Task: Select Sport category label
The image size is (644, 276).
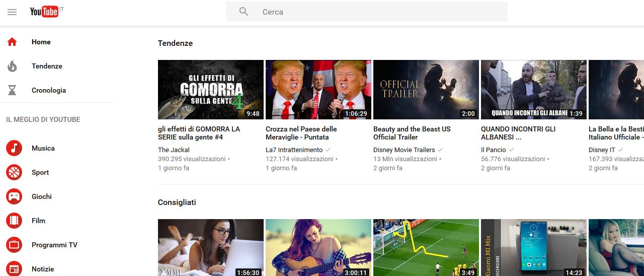Action: [40, 172]
